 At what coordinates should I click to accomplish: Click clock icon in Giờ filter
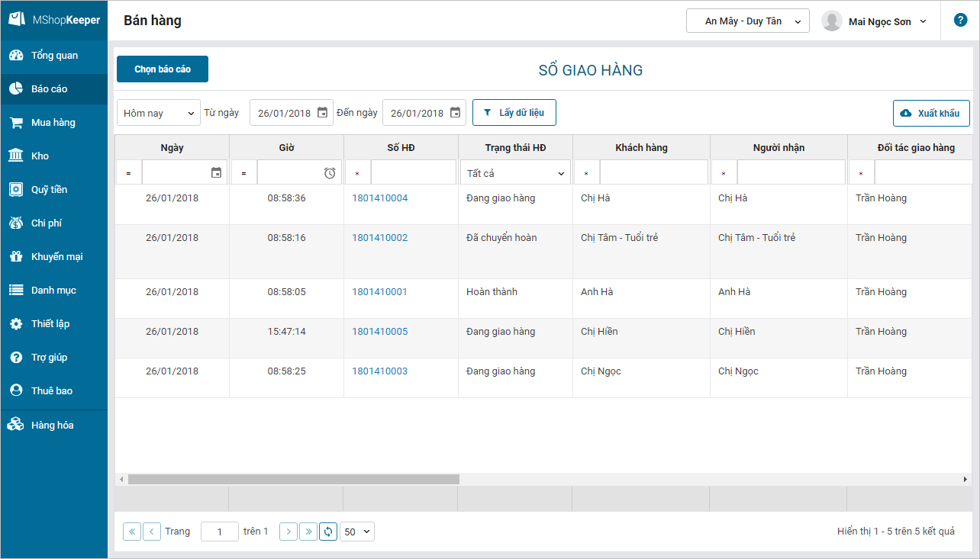tap(330, 173)
